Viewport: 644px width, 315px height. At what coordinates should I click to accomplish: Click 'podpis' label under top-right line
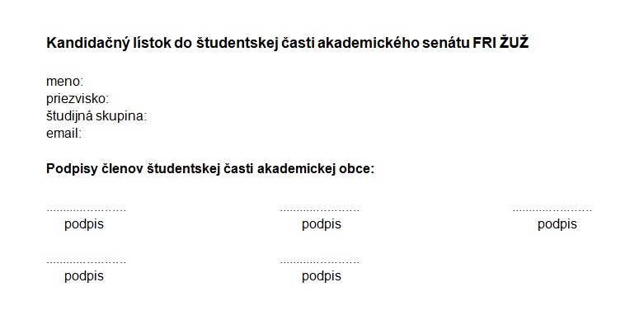pos(557,224)
